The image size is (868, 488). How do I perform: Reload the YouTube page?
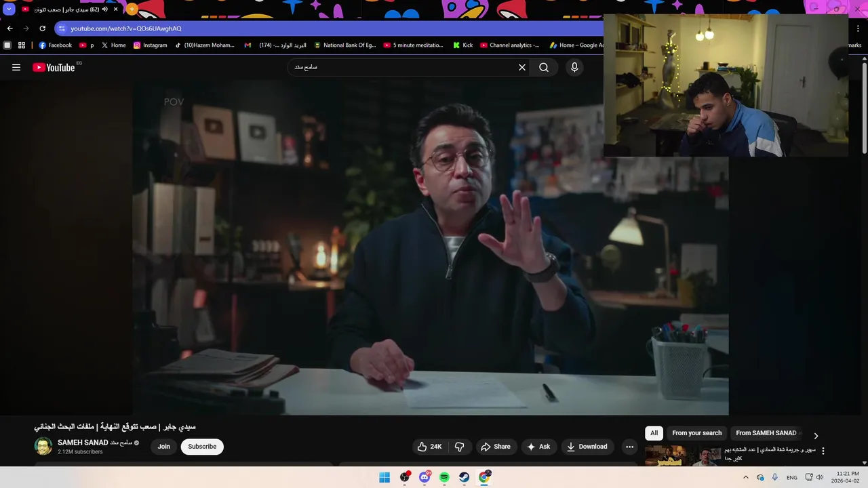tap(42, 28)
